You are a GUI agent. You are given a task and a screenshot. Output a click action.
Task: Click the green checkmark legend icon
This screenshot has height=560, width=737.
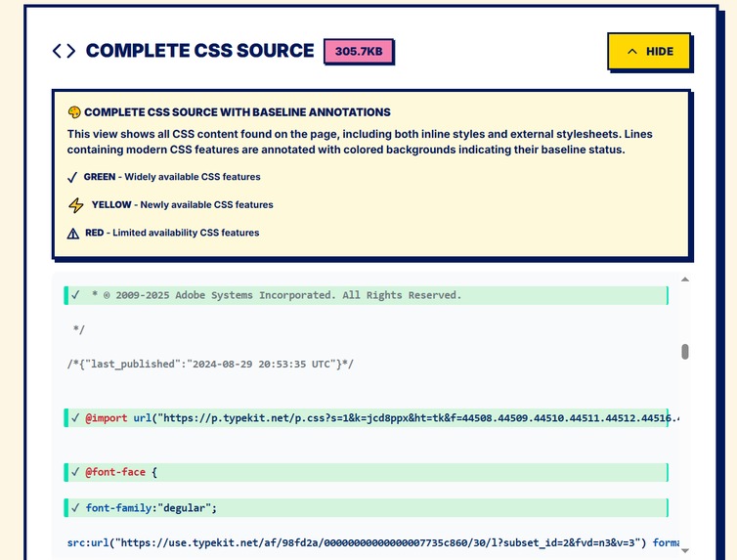click(x=72, y=177)
